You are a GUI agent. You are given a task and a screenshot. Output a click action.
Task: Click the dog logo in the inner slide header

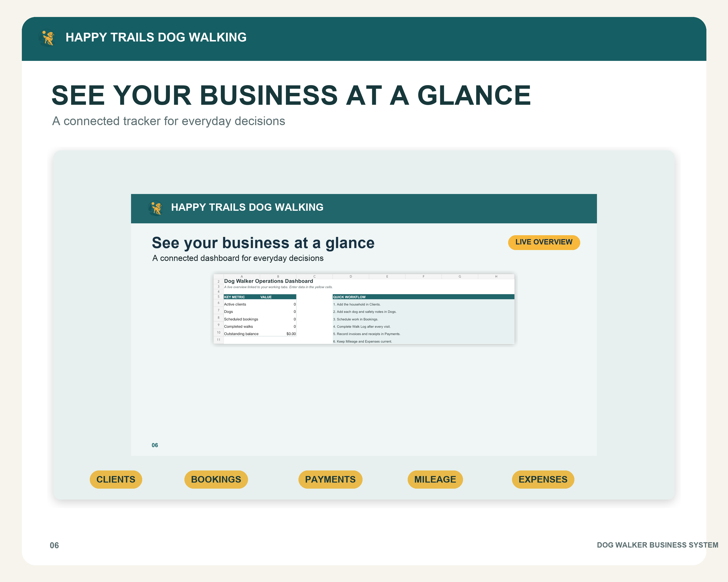tap(156, 208)
